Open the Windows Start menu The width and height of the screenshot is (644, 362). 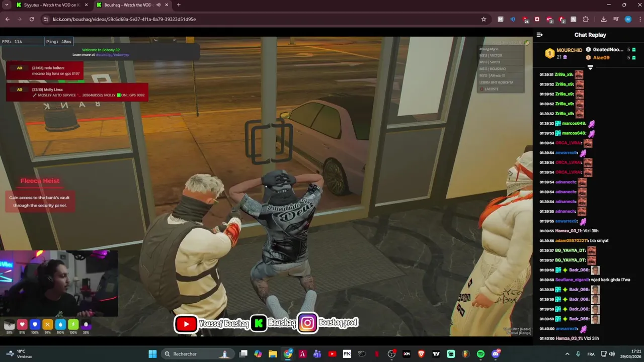(x=152, y=354)
